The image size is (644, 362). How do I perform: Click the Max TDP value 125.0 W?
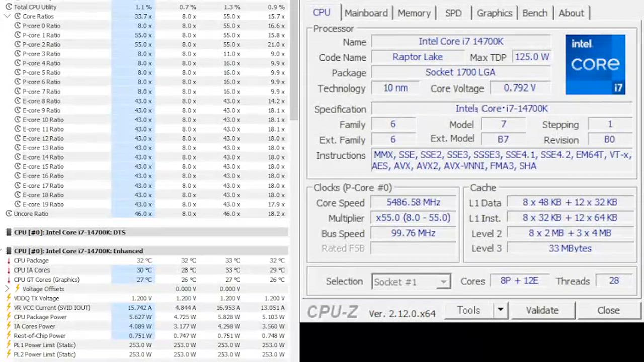(x=531, y=57)
